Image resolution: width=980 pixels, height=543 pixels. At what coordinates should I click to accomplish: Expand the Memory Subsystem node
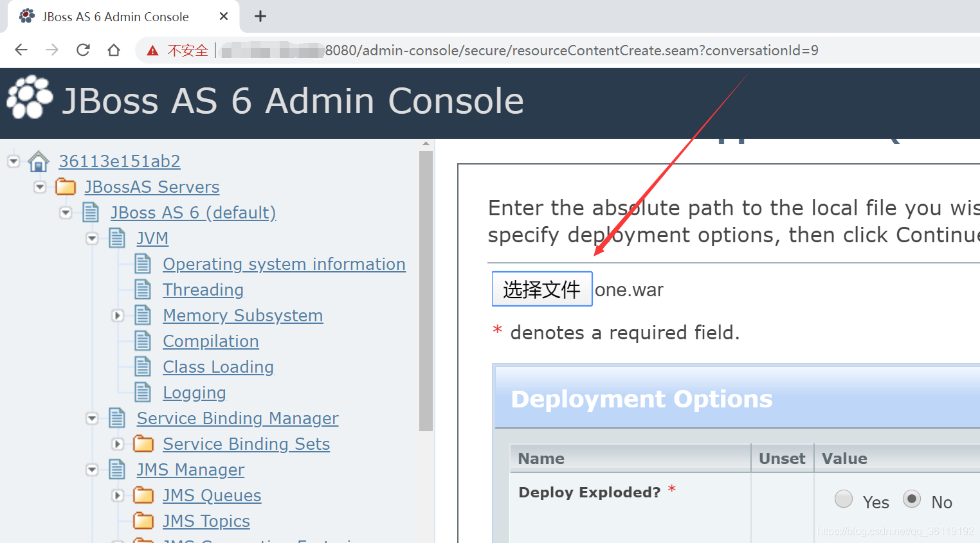coord(118,316)
